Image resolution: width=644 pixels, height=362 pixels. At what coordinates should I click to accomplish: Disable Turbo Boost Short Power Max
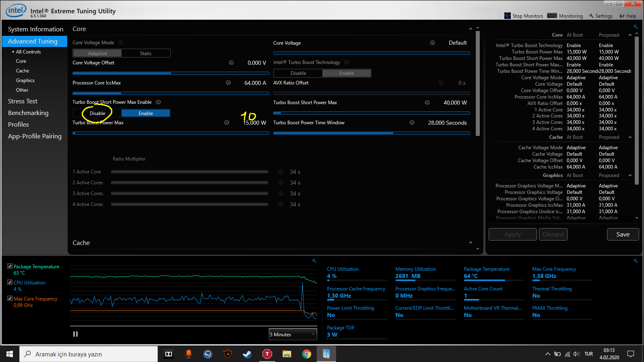[x=97, y=113]
